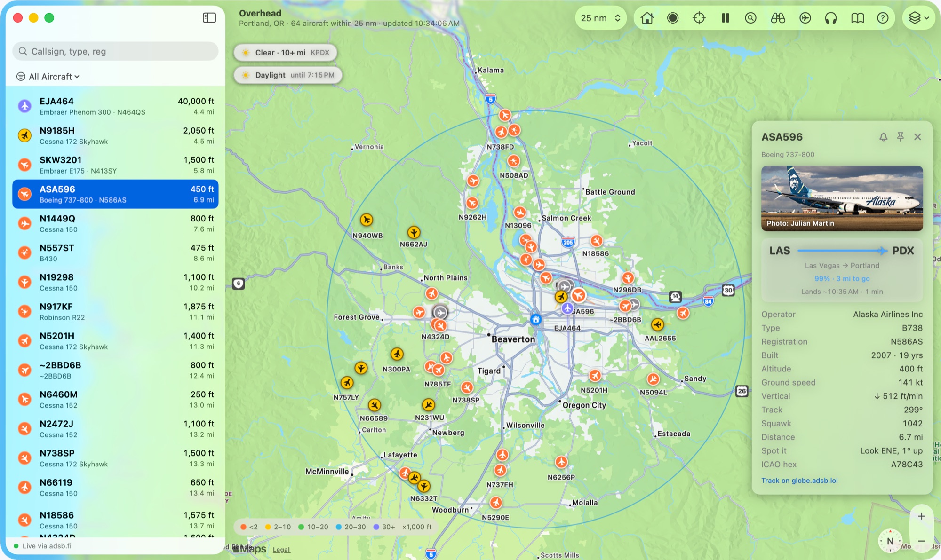
Task: Click the airplane circle toolbar icon
Action: 805,18
